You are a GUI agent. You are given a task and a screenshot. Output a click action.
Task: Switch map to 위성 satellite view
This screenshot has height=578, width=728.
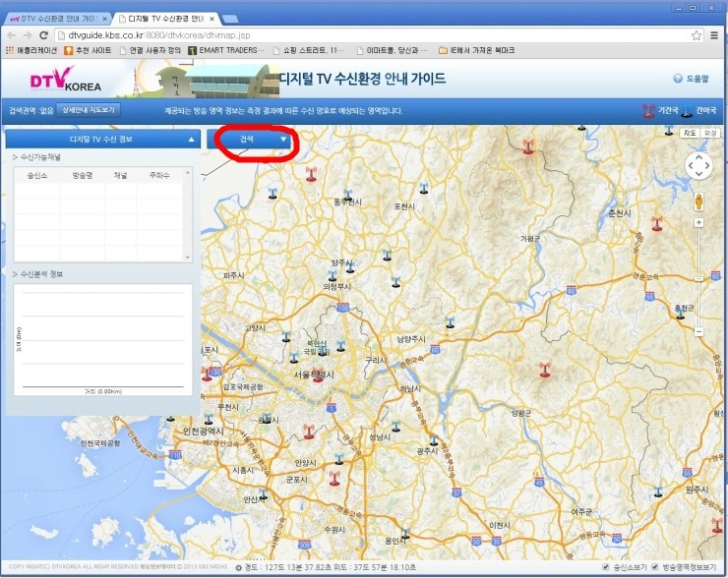[710, 133]
